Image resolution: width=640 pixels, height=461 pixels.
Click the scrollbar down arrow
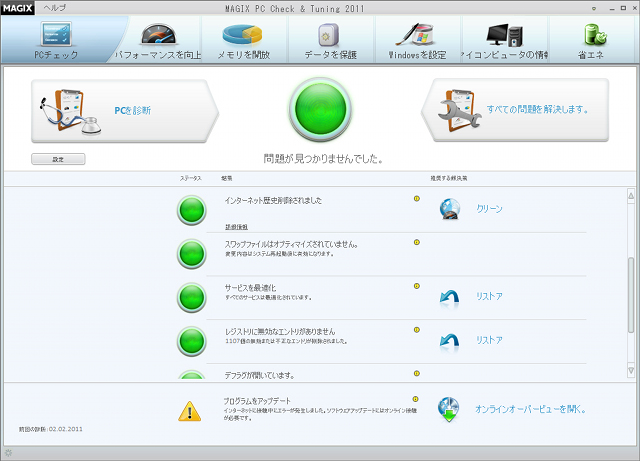click(631, 371)
